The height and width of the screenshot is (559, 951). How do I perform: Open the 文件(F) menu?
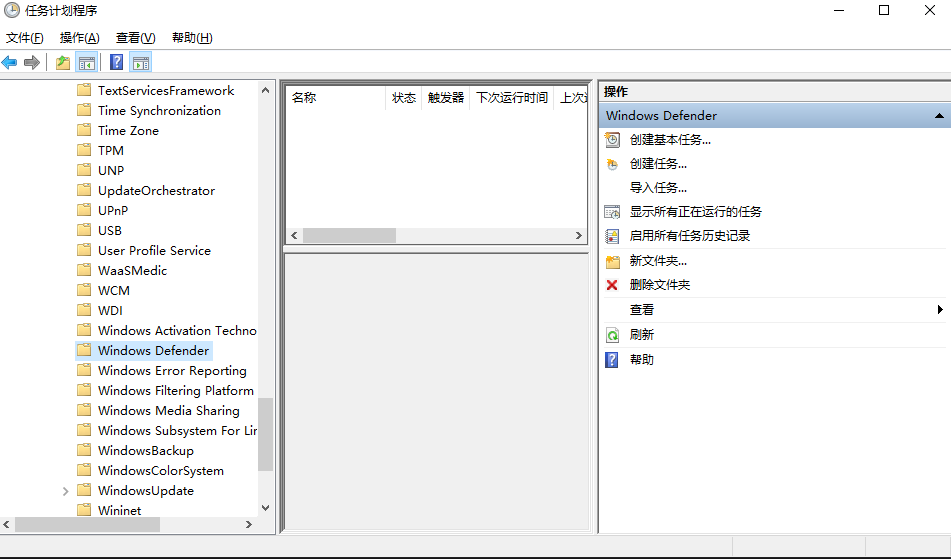[x=25, y=38]
